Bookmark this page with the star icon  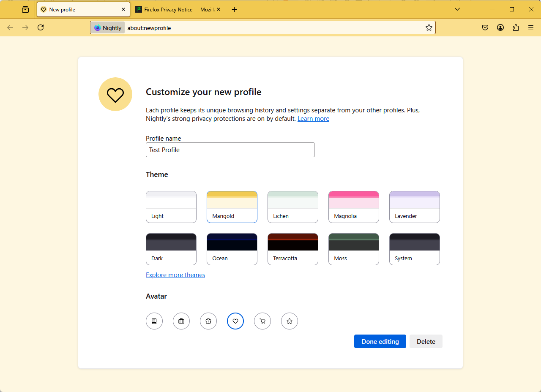pos(429,28)
